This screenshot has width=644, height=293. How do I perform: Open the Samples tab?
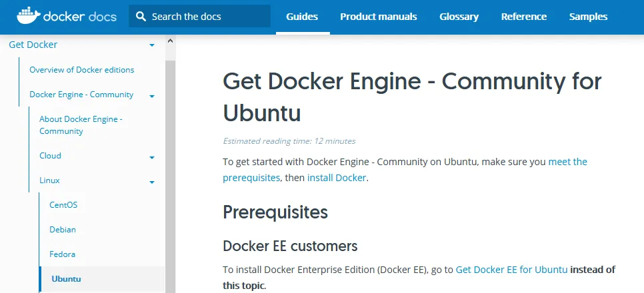click(x=588, y=17)
